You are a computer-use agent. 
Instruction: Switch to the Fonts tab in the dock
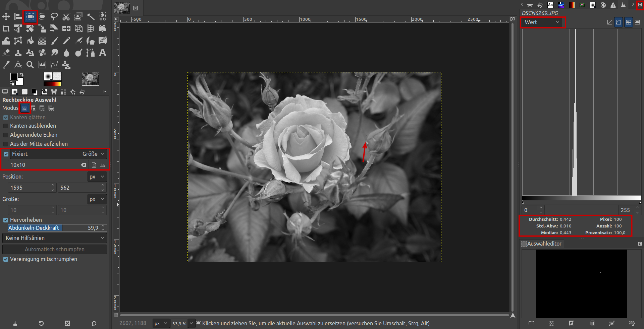(550, 5)
